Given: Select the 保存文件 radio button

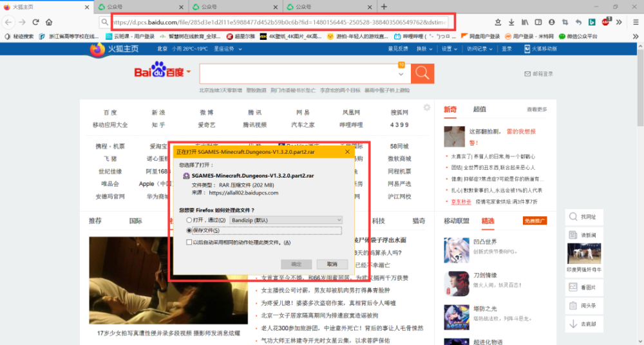Looking at the screenshot, I should coord(189,231).
